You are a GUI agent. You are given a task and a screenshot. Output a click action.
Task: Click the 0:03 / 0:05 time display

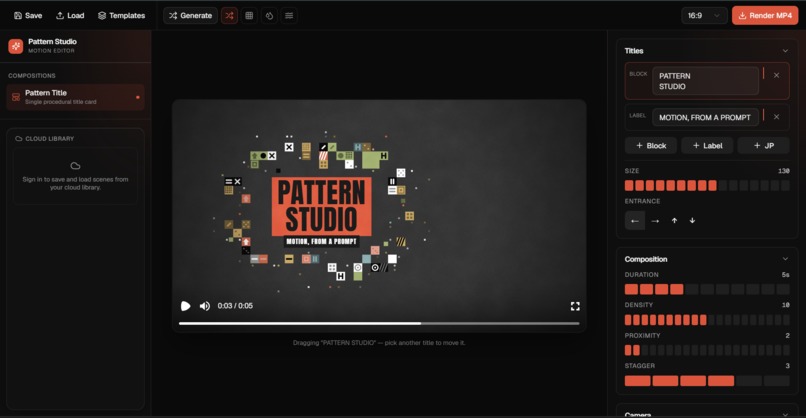235,306
